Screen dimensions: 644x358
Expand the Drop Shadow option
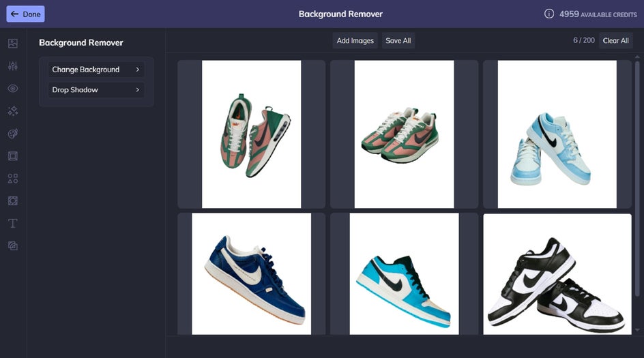(x=96, y=90)
